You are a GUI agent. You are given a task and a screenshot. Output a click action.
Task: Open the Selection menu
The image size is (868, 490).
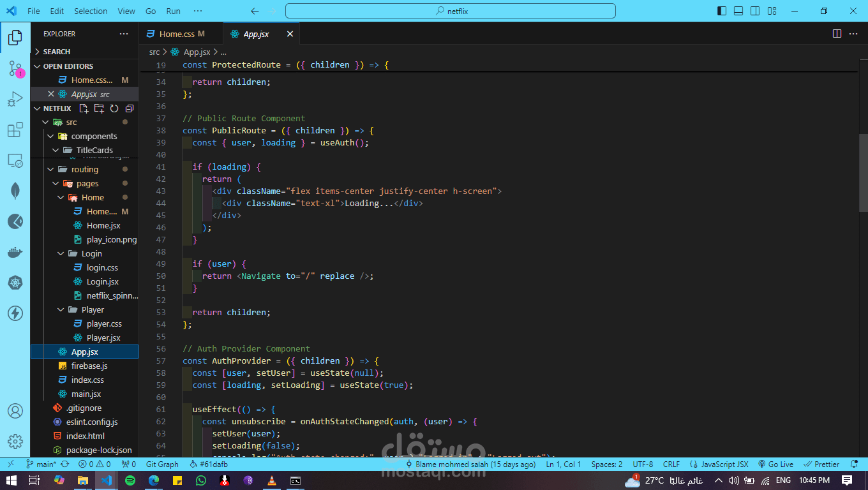click(91, 11)
